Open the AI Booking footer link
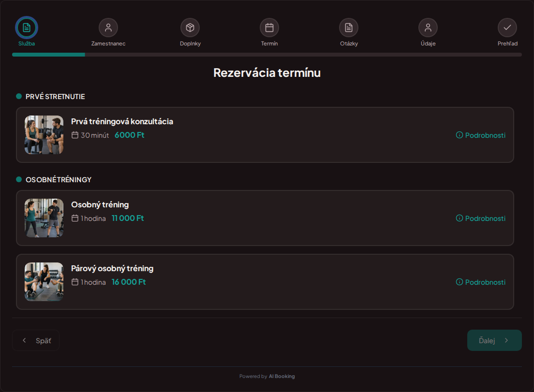534x392 pixels. [x=282, y=377]
